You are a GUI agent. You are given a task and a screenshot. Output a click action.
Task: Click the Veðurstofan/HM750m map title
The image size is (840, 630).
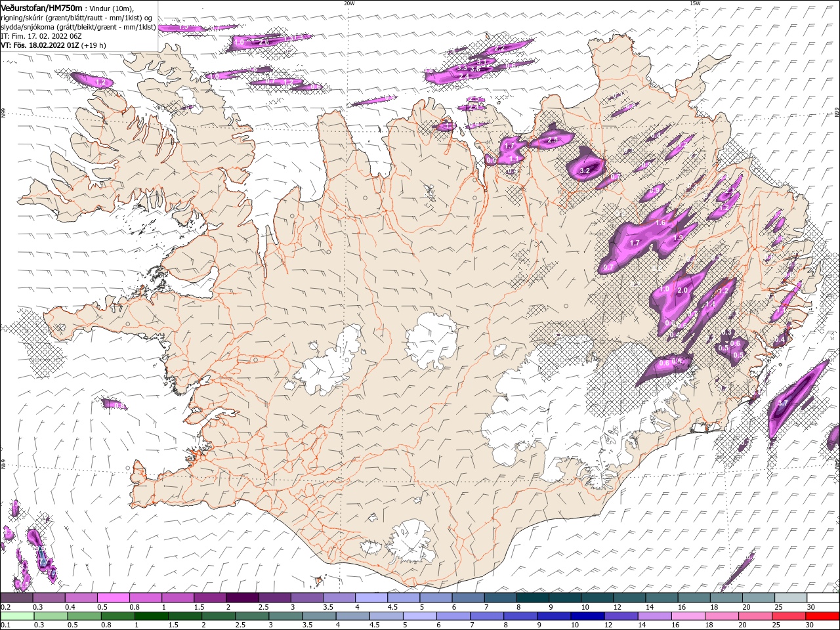[42, 8]
